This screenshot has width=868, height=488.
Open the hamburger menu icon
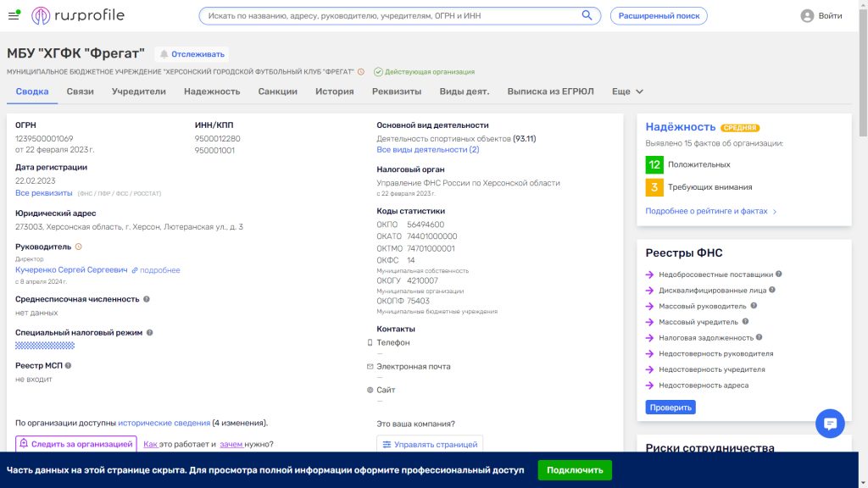pyautogui.click(x=14, y=15)
